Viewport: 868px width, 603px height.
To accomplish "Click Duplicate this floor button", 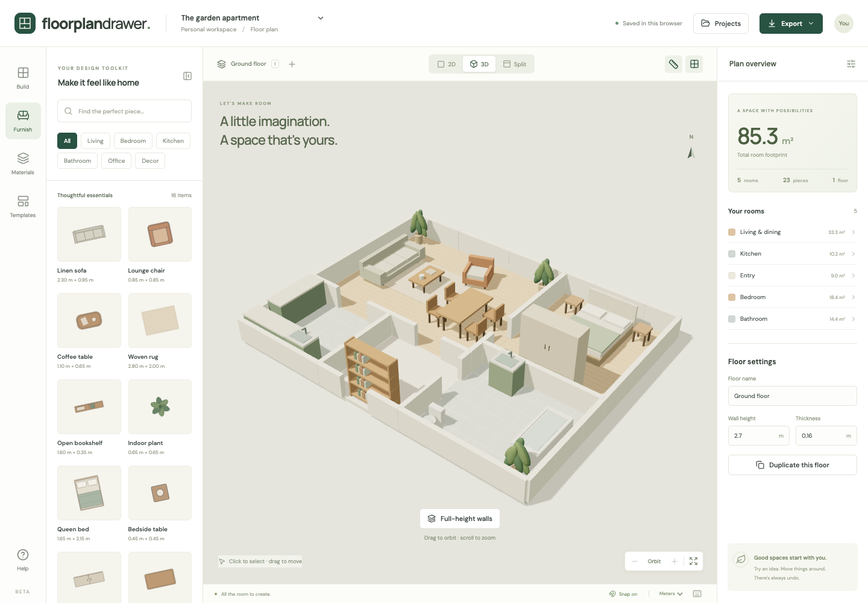I will coord(793,465).
